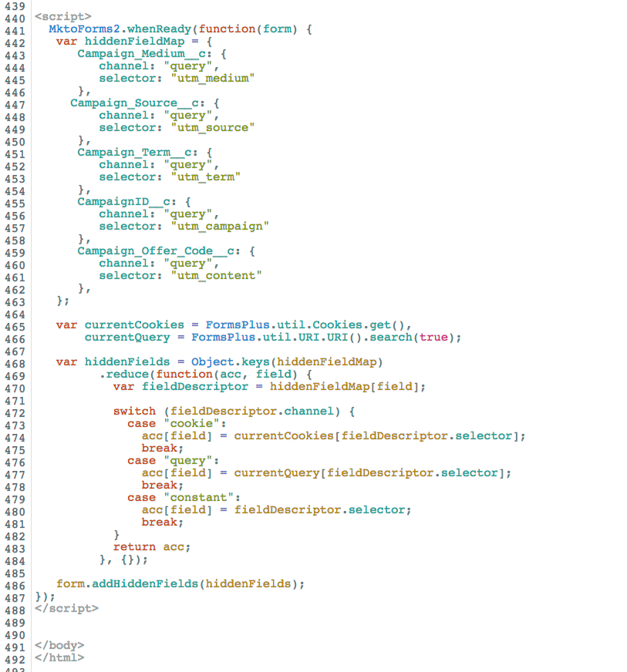Click 'break' on line 475
Viewport: 627px width, 672px height.
pyautogui.click(x=159, y=449)
